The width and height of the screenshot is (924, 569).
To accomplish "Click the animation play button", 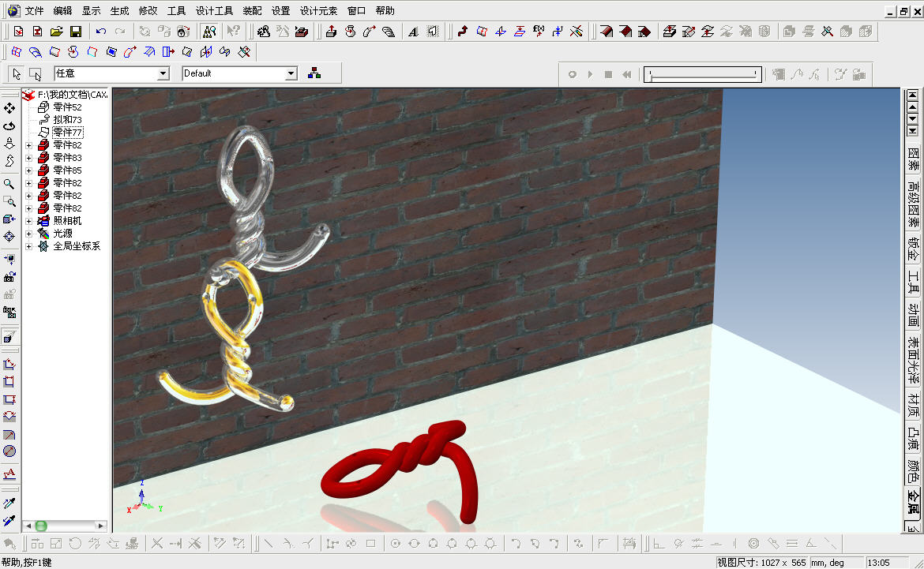I will (590, 74).
